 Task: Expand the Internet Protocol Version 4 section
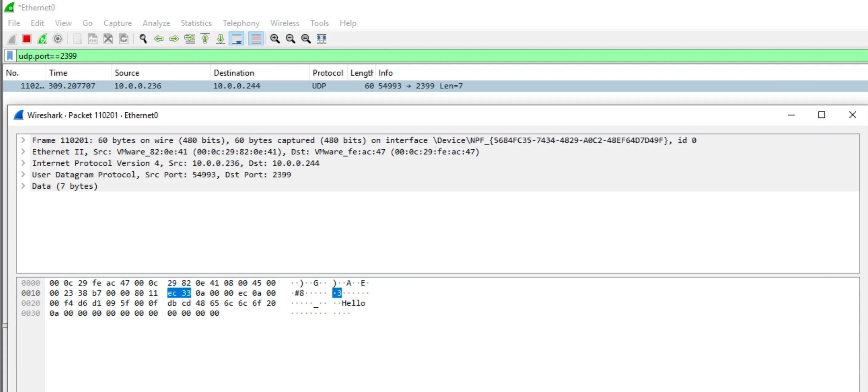point(23,163)
